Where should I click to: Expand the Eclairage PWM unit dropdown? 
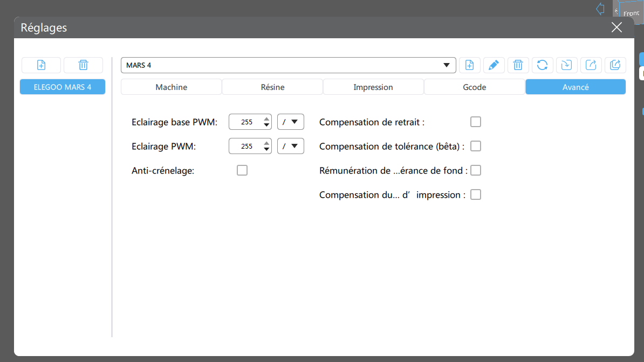pos(291,147)
